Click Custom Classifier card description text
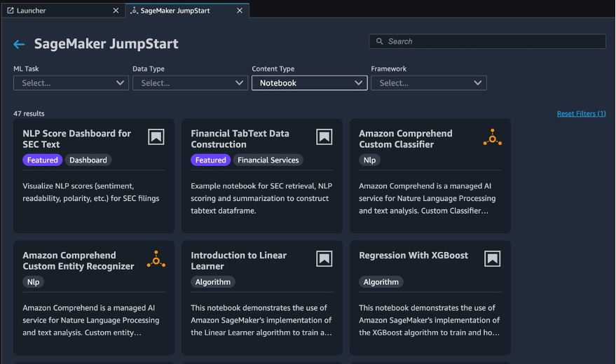 pos(427,198)
